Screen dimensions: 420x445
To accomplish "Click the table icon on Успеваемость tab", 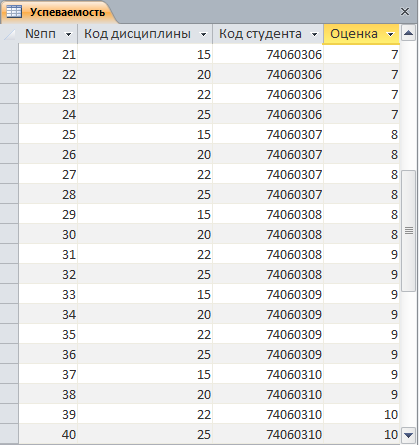I will coord(14,12).
